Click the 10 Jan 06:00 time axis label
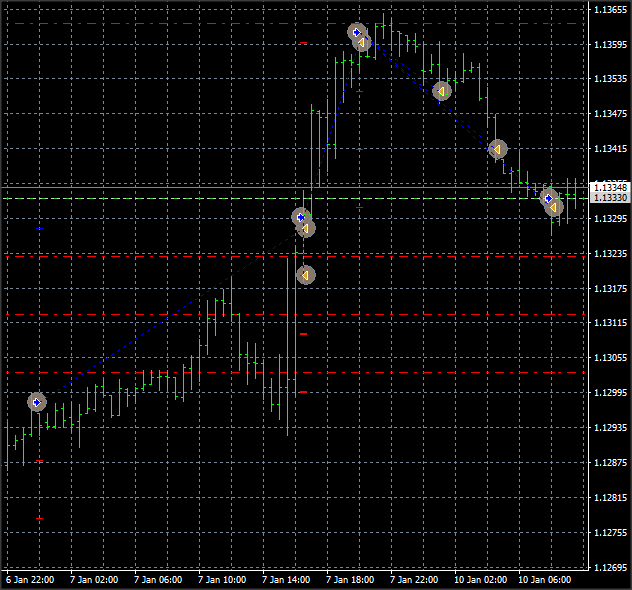Viewport: 632px width, 590px height. [x=545, y=580]
